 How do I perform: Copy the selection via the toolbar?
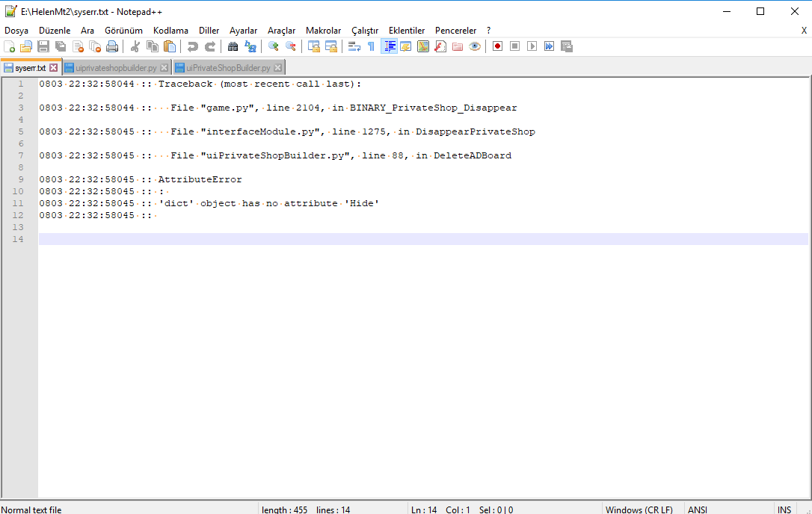coord(153,46)
